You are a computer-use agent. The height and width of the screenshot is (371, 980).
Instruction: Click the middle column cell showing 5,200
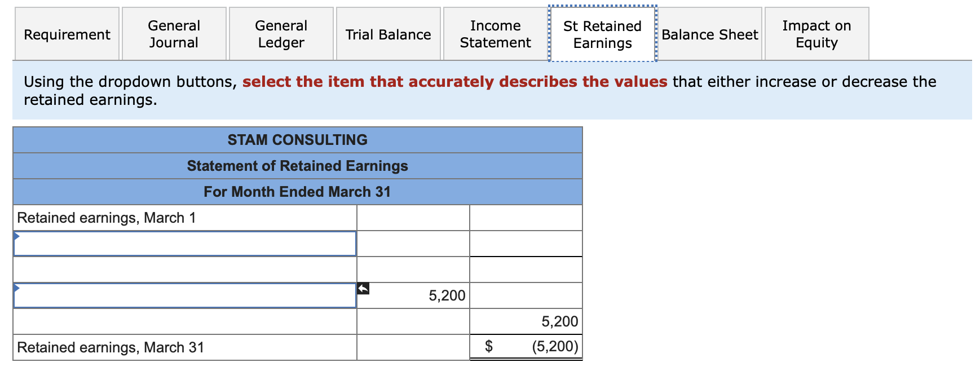413,295
